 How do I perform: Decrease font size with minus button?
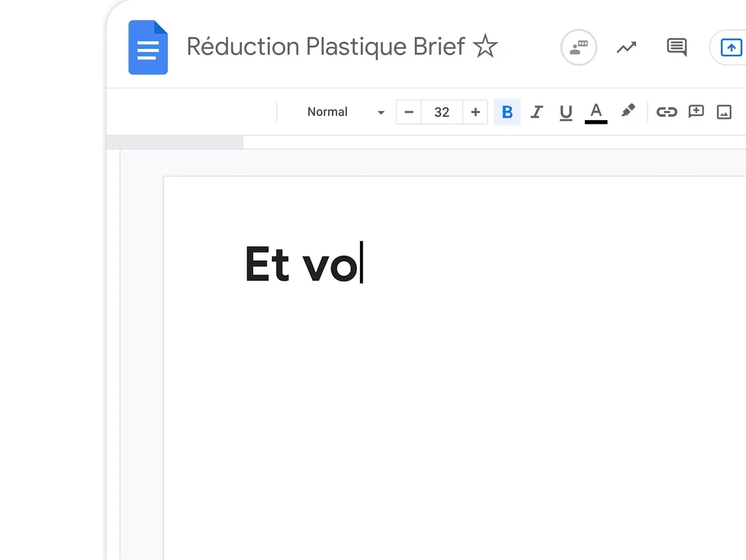tap(409, 112)
